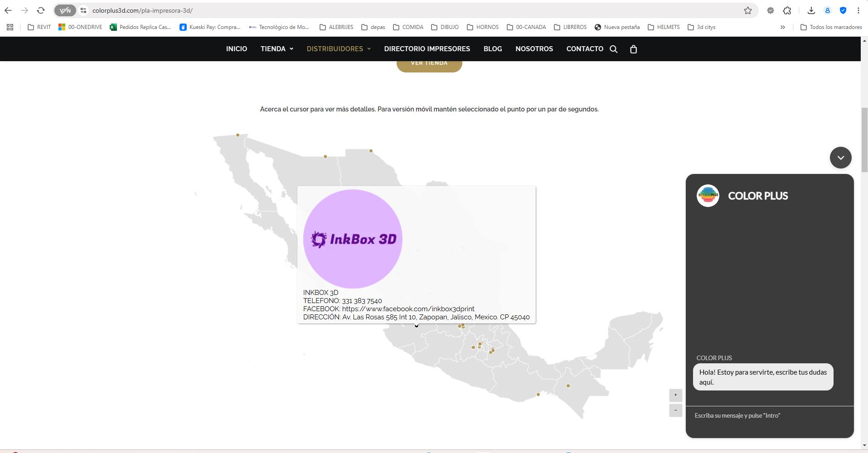Open the NOSOTROS menu item
Viewport: 868px width, 453px height.
coord(534,49)
